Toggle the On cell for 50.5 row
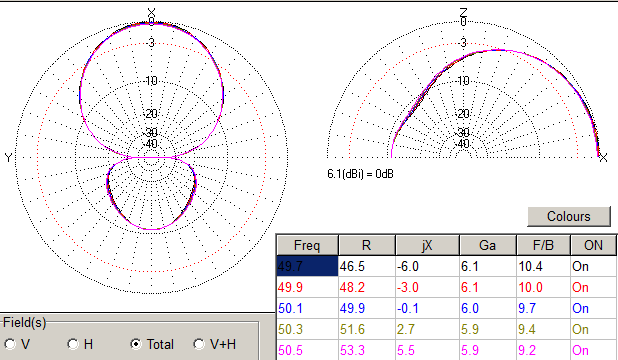 [593, 350]
